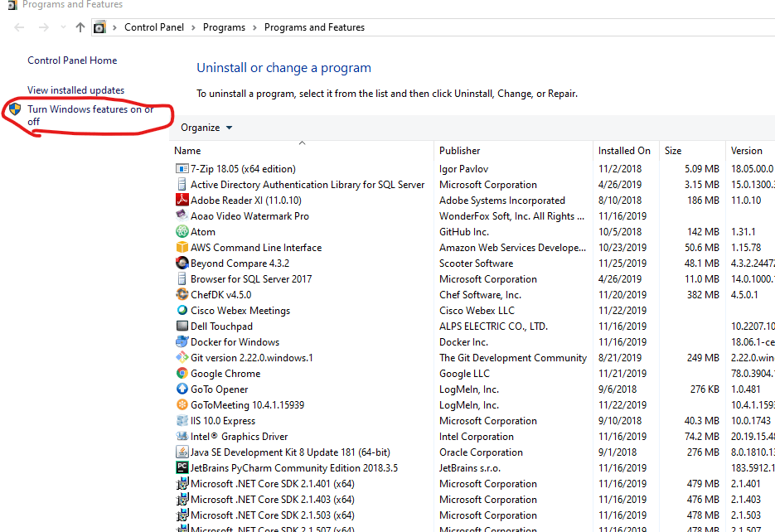The width and height of the screenshot is (775, 532).
Task: Click the 11/2/2018 install date cell
Action: coord(620,169)
